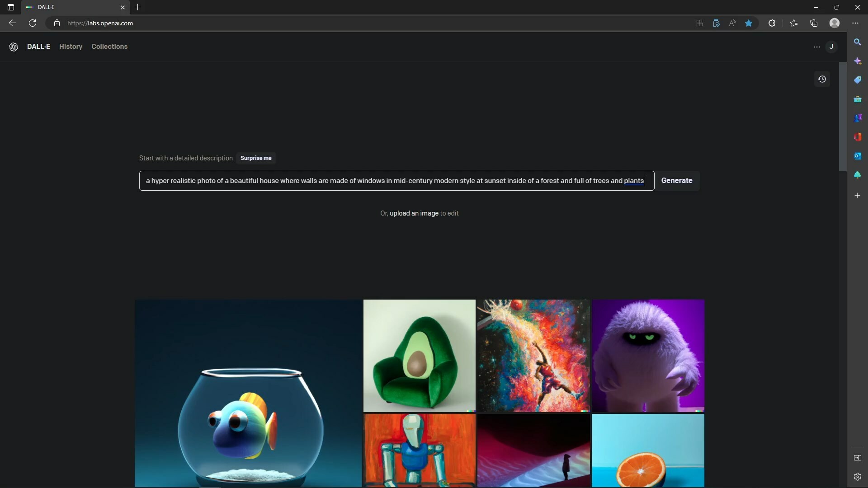Screen dimensions: 868x488
Task: Add a sidebar app with plus icon
Action: click(x=857, y=196)
